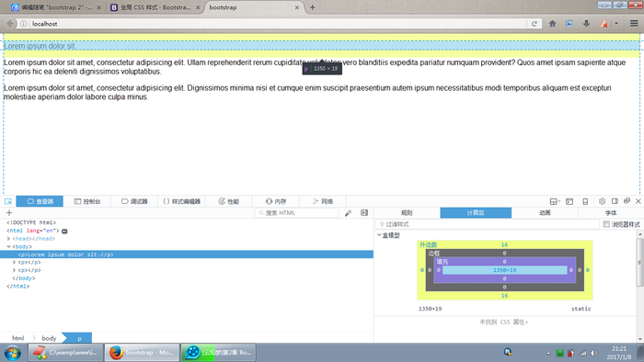Image resolution: width=644 pixels, height=362 pixels.
Task: Reload the page with refresh icon
Action: pyautogui.click(x=535, y=24)
